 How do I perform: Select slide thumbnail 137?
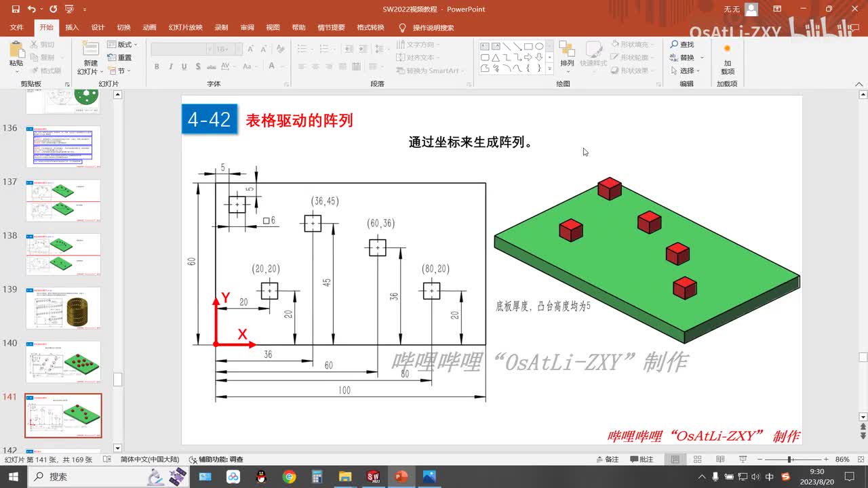[x=63, y=201]
